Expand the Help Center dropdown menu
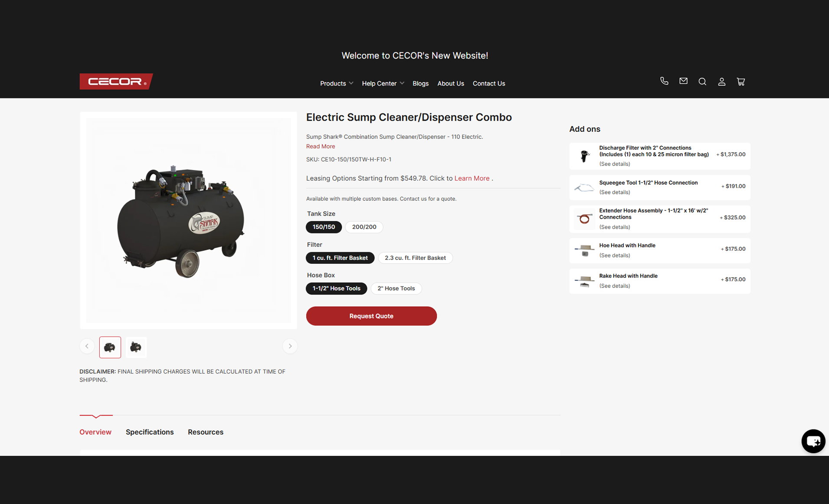Image resolution: width=829 pixels, height=504 pixels. point(383,83)
